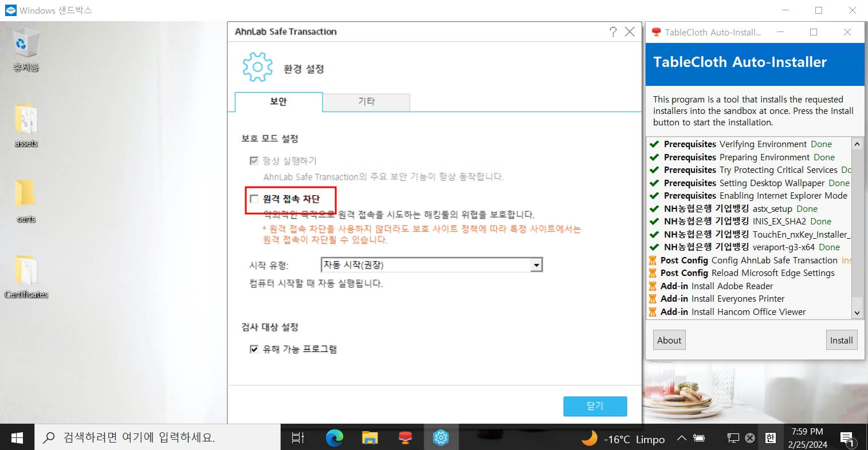Image resolution: width=868 pixels, height=450 pixels.
Task: Open the notification center icon
Action: (848, 439)
